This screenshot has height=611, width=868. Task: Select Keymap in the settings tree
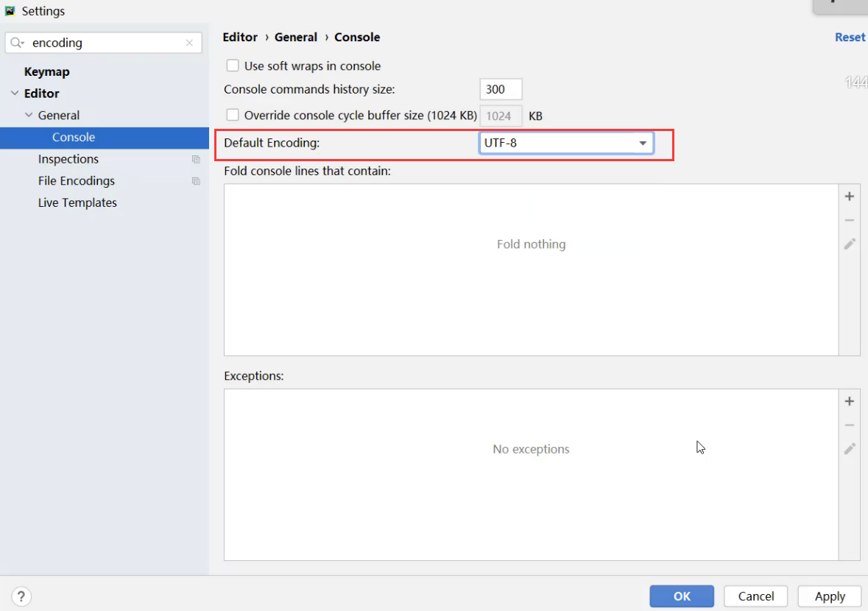pyautogui.click(x=46, y=72)
